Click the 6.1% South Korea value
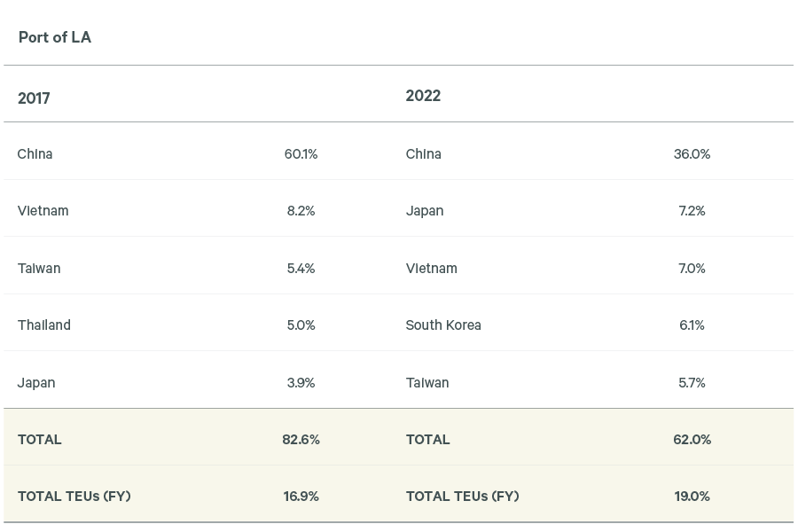The height and width of the screenshot is (532, 798). coord(692,325)
